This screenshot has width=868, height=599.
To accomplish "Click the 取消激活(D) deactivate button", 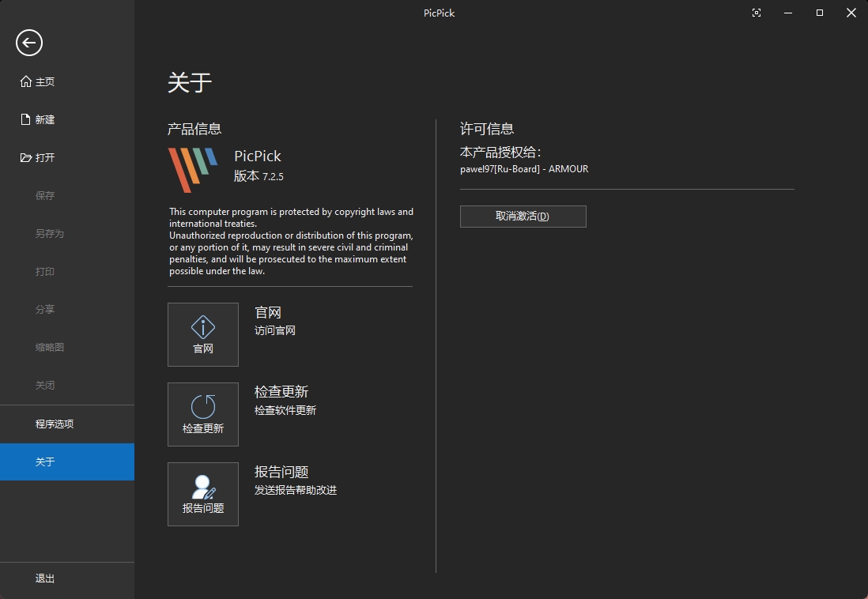I will (523, 217).
